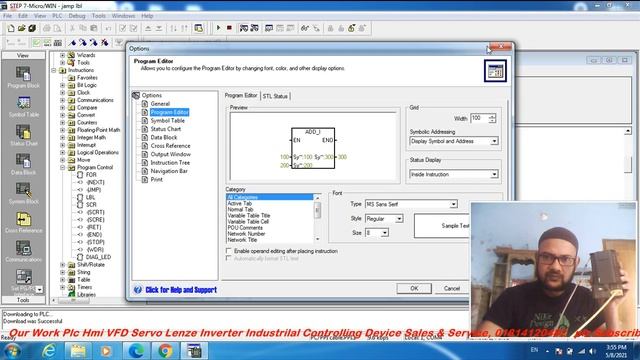Select Data Block in the Options tree
Screen dimensions: 640x360
tap(164, 138)
